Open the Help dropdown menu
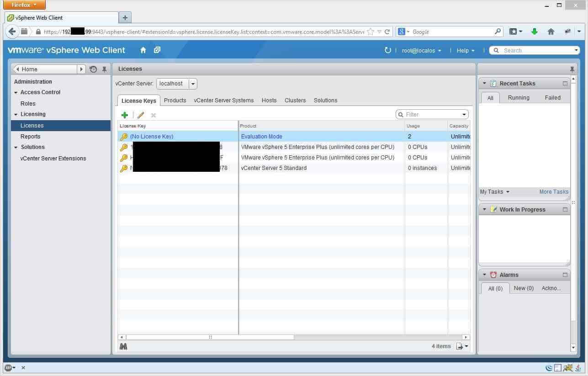The width and height of the screenshot is (588, 376). (x=466, y=51)
